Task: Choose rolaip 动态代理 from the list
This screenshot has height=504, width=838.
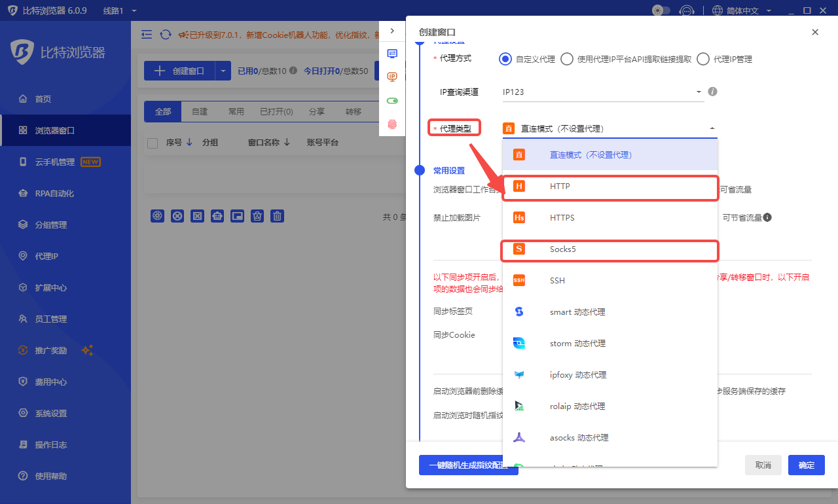Action: (x=610, y=406)
